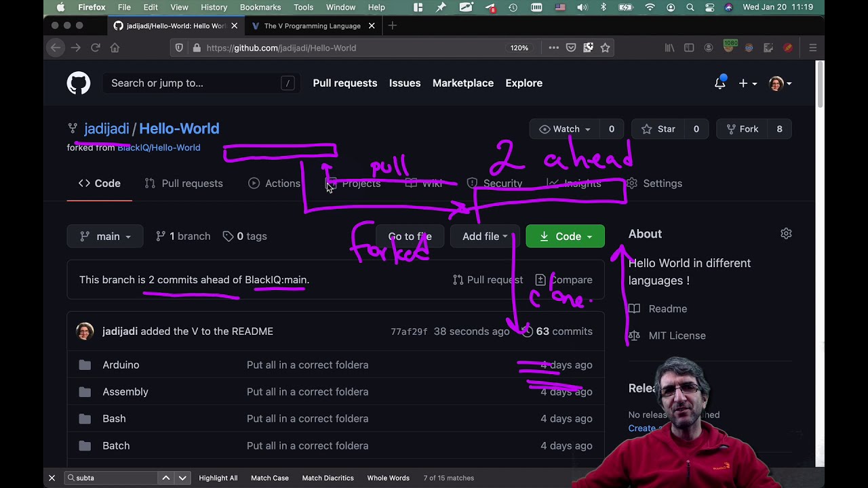Viewport: 868px width, 488px height.
Task: Open the Arduino folder
Action: (121, 365)
